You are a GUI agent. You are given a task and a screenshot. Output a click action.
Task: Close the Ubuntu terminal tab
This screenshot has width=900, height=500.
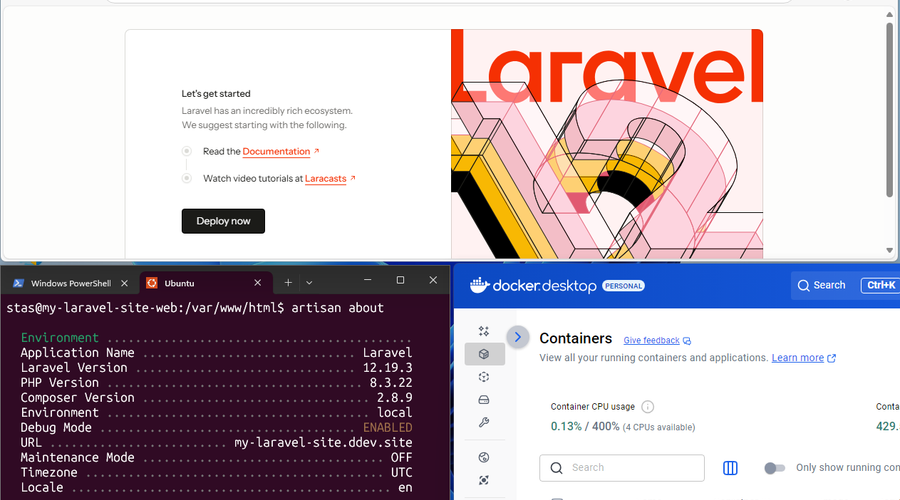click(x=258, y=282)
